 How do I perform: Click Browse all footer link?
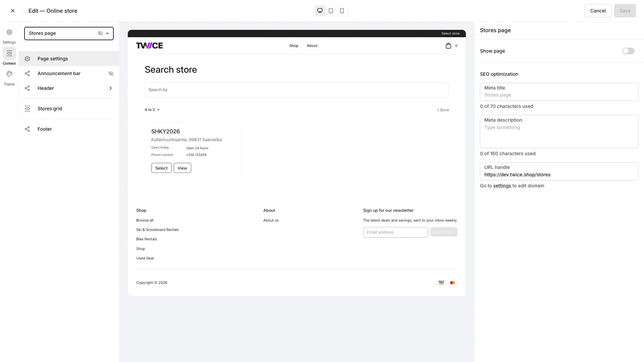[x=145, y=220]
